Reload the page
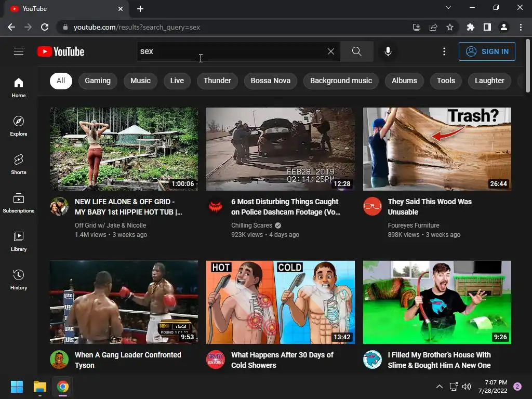Screen dimensions: 532x399 click(45, 27)
